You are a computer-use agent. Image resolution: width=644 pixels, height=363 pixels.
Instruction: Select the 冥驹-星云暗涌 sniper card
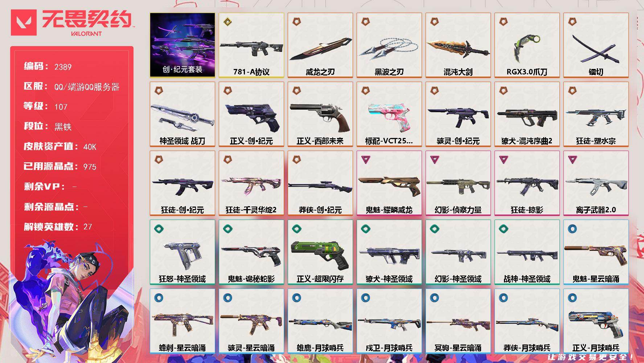click(x=458, y=321)
